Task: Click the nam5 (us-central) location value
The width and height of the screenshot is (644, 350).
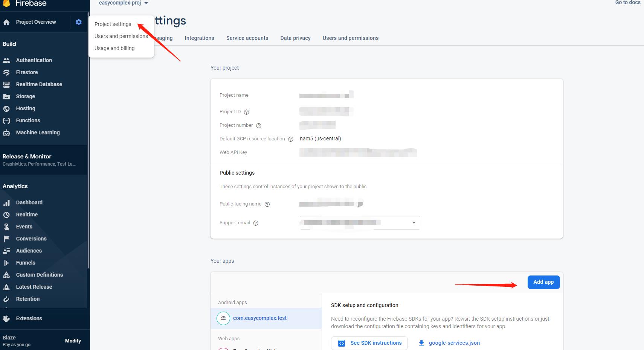Action: pyautogui.click(x=320, y=138)
